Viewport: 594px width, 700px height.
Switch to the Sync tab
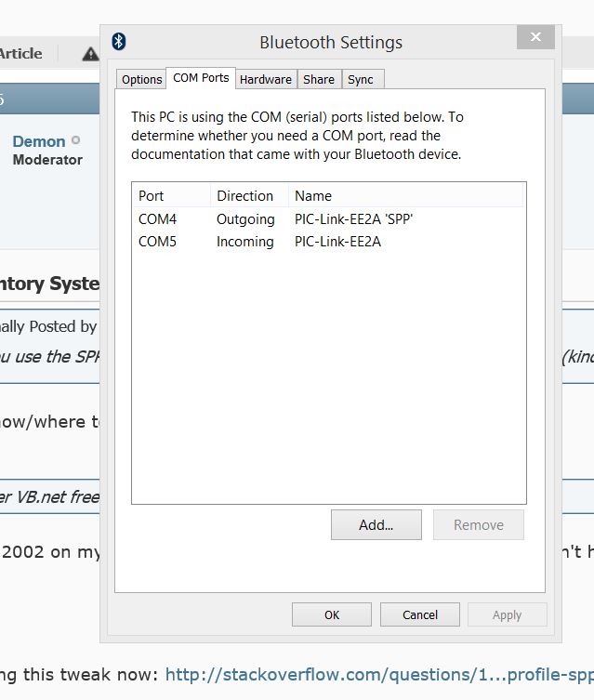[361, 80]
